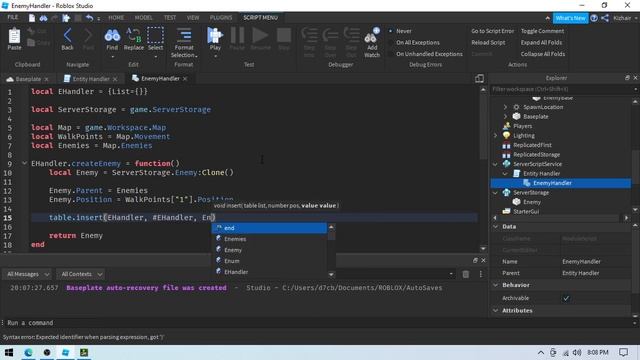
Task: Click the Run a command bar
Action: (318, 323)
